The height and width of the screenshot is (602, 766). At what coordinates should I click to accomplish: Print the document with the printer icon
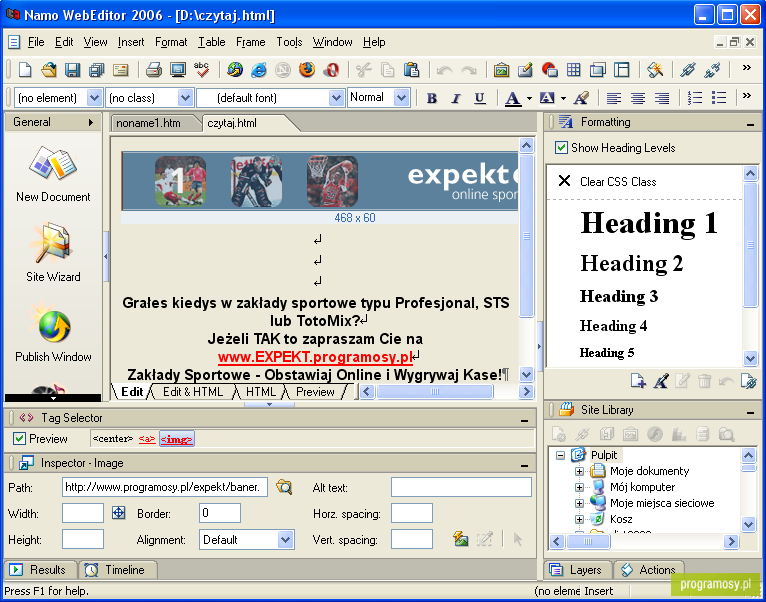(x=154, y=70)
